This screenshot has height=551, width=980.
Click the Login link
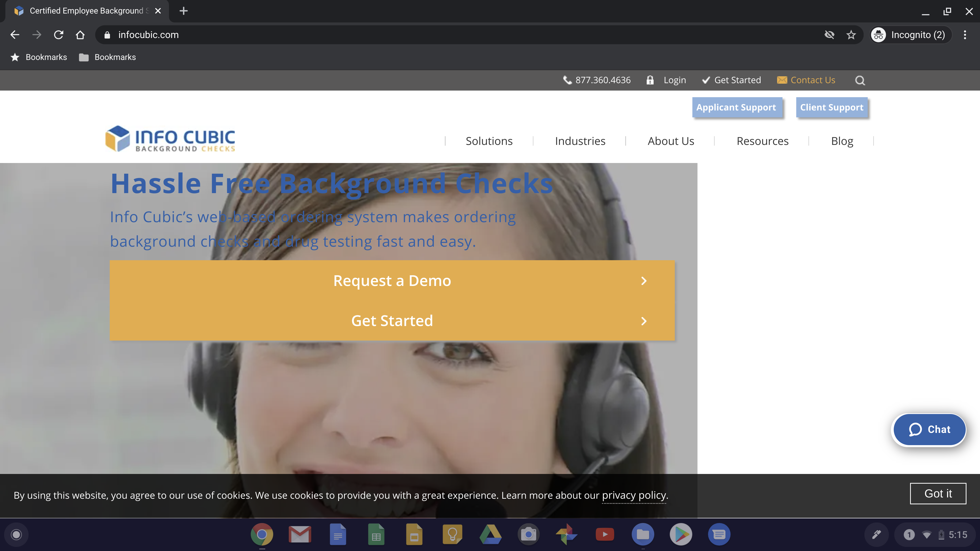coord(667,80)
